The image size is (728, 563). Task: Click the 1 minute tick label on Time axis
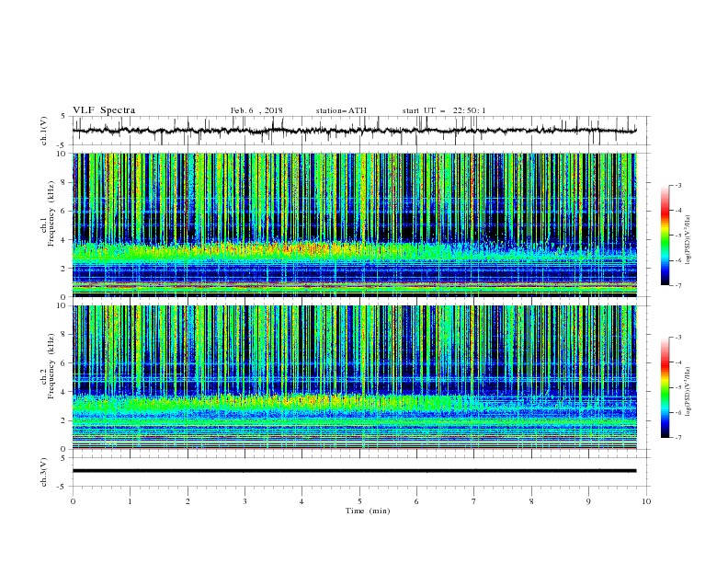pyautogui.click(x=130, y=501)
